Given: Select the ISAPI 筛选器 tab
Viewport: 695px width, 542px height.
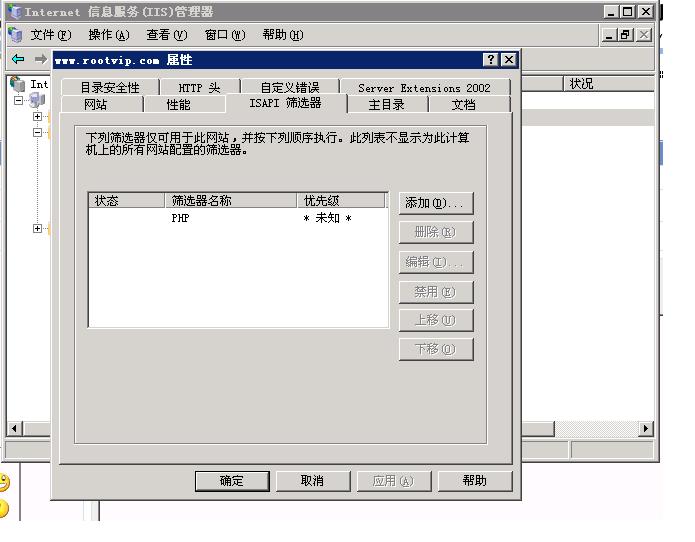Looking at the screenshot, I should pyautogui.click(x=286, y=103).
